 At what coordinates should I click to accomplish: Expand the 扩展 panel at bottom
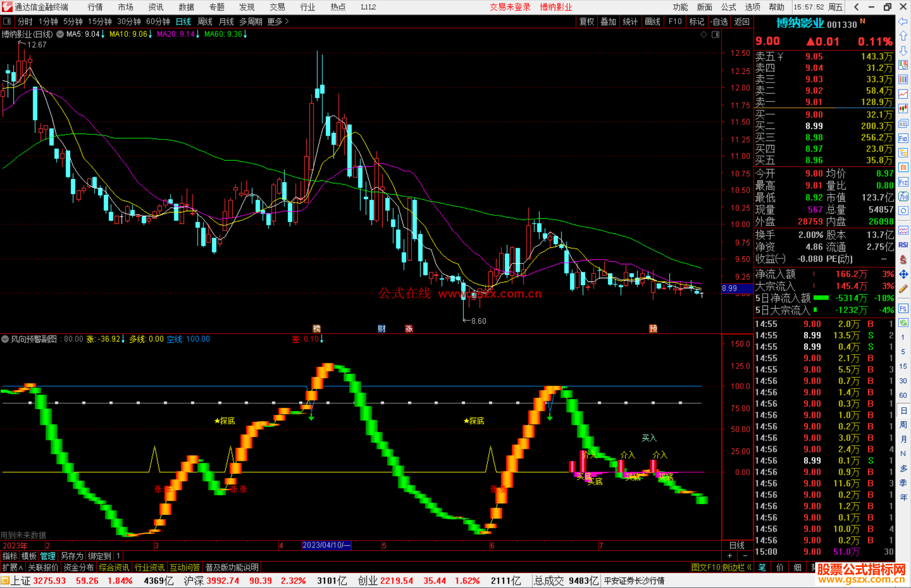click(12, 567)
